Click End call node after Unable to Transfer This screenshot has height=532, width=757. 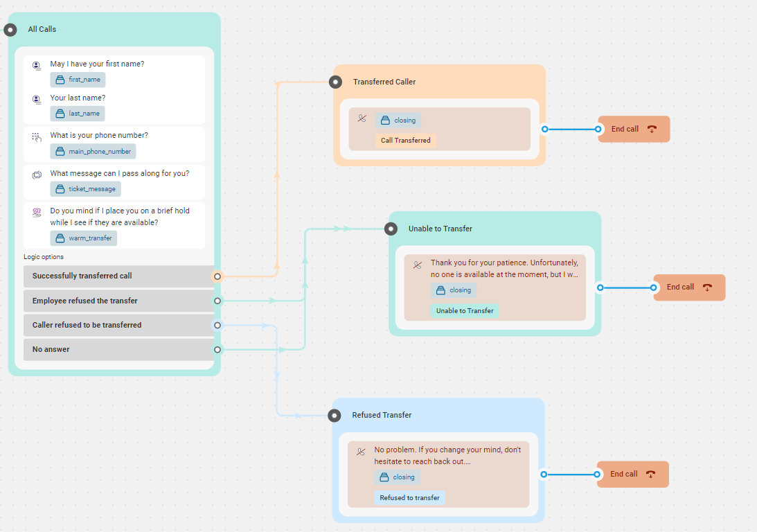click(689, 287)
